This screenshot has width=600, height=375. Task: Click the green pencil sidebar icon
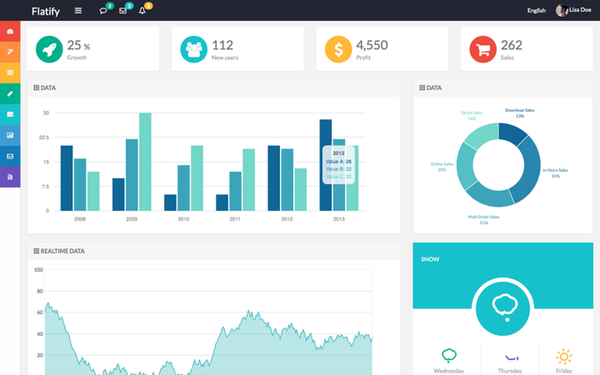pyautogui.click(x=10, y=94)
